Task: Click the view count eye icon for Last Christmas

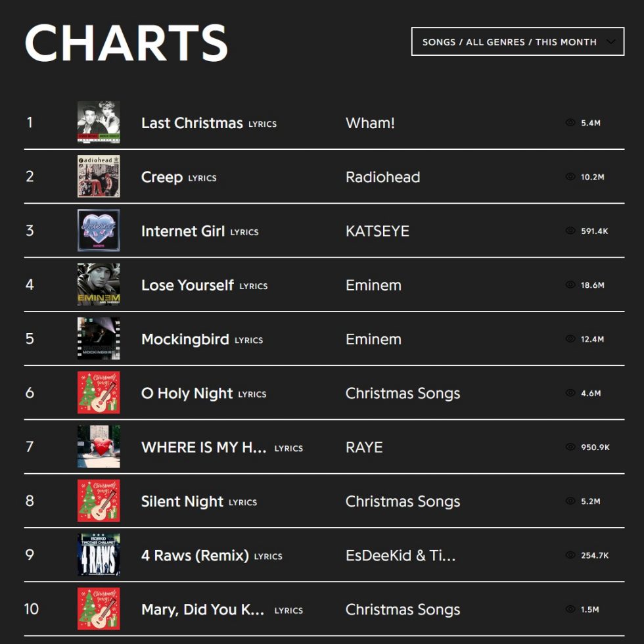Action: click(569, 123)
